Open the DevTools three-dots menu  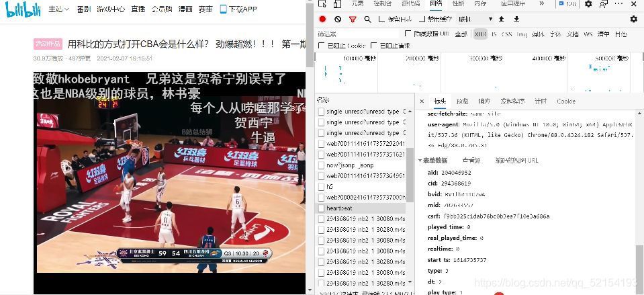coord(619,4)
